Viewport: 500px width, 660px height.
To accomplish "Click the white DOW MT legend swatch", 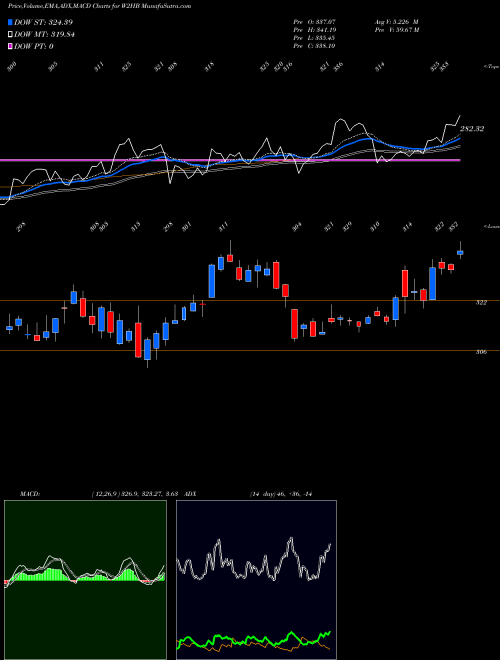I will (x=10, y=35).
